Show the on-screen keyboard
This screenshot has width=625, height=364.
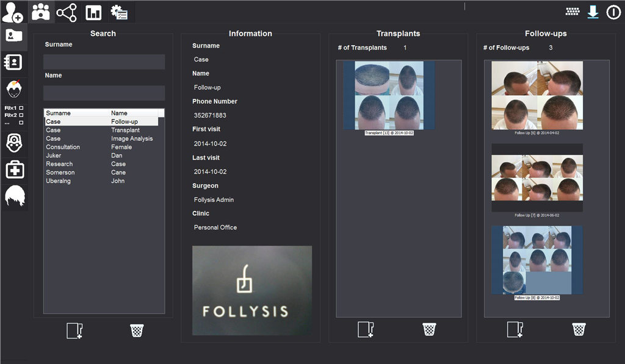572,12
